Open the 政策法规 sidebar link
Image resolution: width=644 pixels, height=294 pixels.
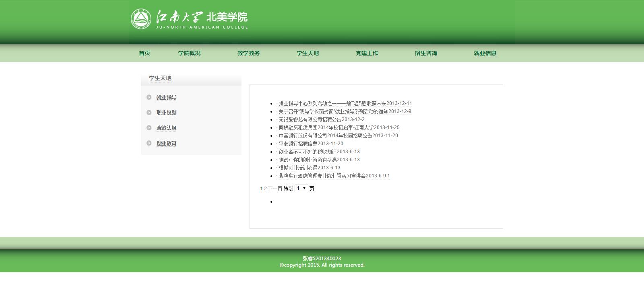pos(166,128)
